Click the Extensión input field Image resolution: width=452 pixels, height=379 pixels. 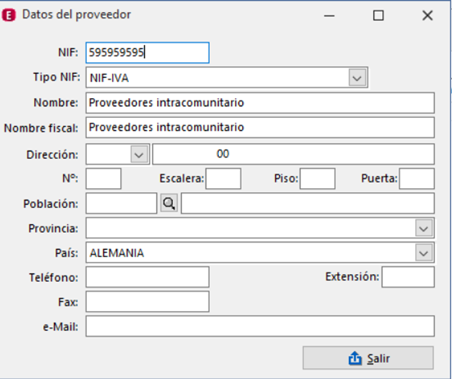point(408,277)
